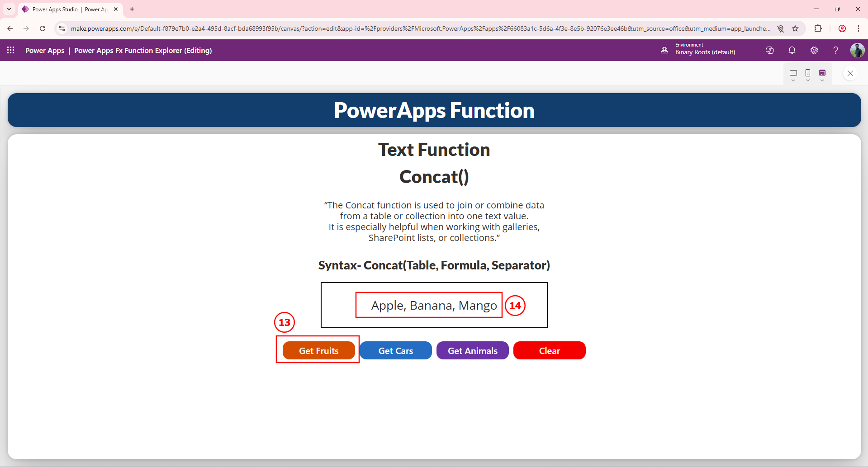Restore down the browser window
Image resolution: width=868 pixels, height=467 pixels.
(x=837, y=9)
